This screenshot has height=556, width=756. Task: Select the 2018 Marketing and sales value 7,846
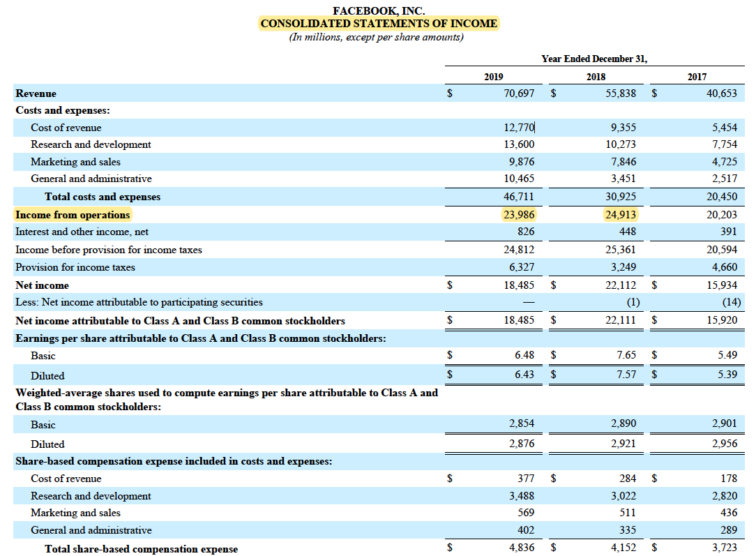[623, 162]
